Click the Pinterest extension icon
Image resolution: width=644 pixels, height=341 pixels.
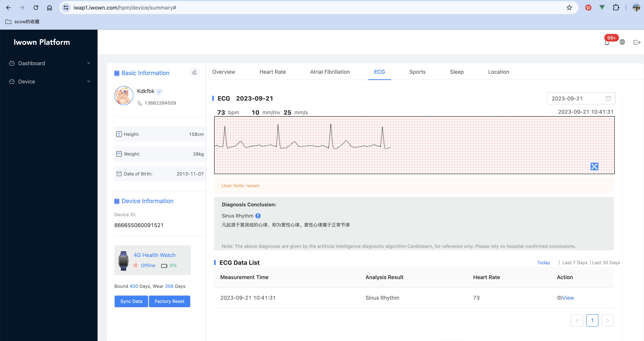[x=588, y=8]
